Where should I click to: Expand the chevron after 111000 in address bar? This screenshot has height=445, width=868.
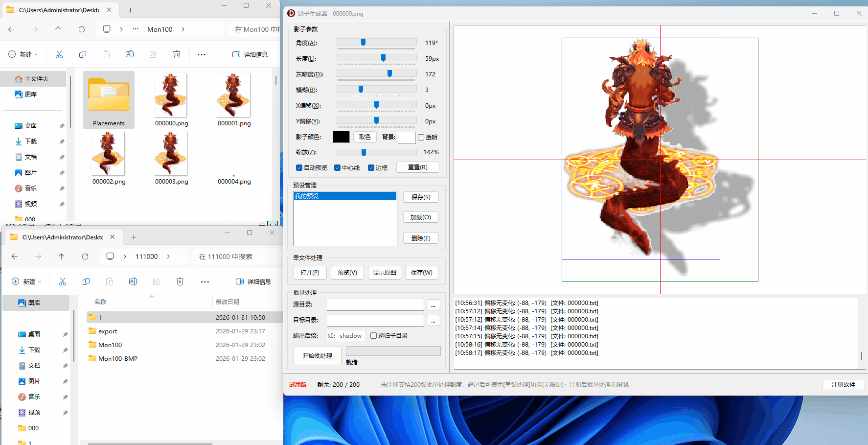tap(168, 257)
